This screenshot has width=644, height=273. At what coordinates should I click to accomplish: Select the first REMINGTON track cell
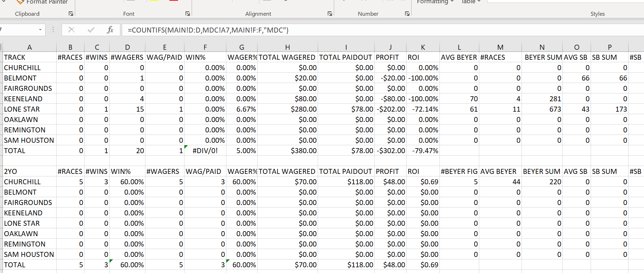click(29, 130)
